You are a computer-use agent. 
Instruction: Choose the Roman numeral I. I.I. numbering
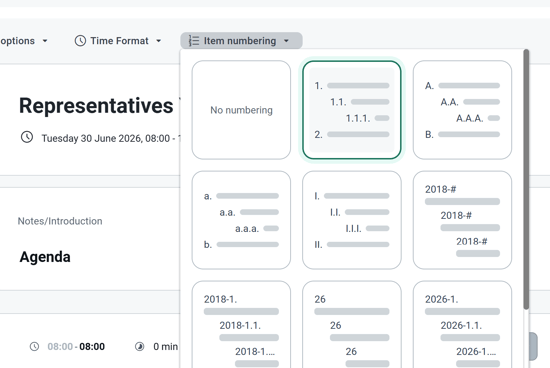(352, 220)
